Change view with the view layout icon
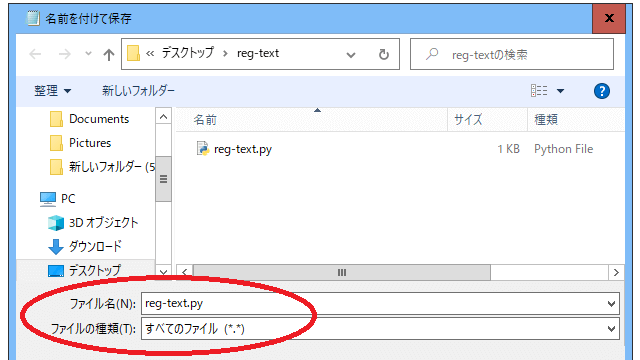The height and width of the screenshot is (360, 640). pos(539,91)
